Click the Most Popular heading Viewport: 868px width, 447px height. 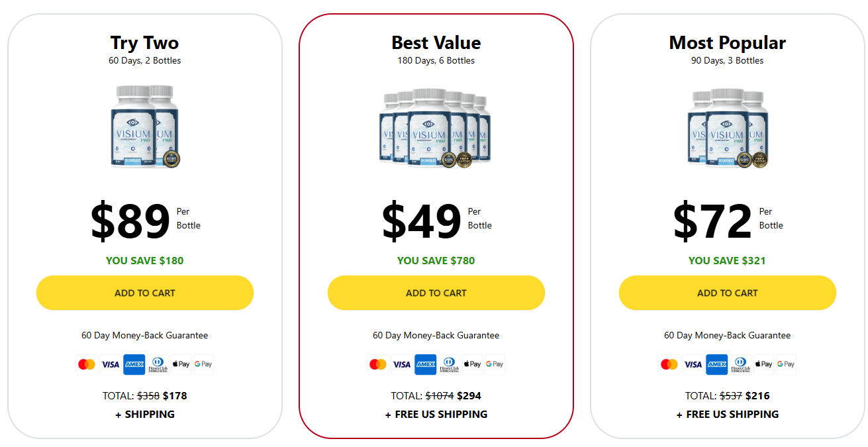727,43
